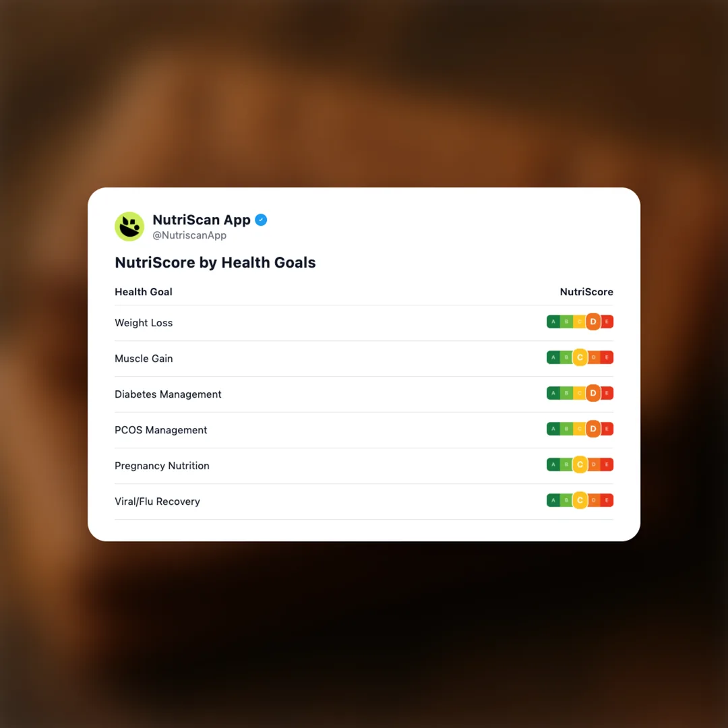Choose the PCOS Management row label
The width and height of the screenshot is (728, 728).
161,430
